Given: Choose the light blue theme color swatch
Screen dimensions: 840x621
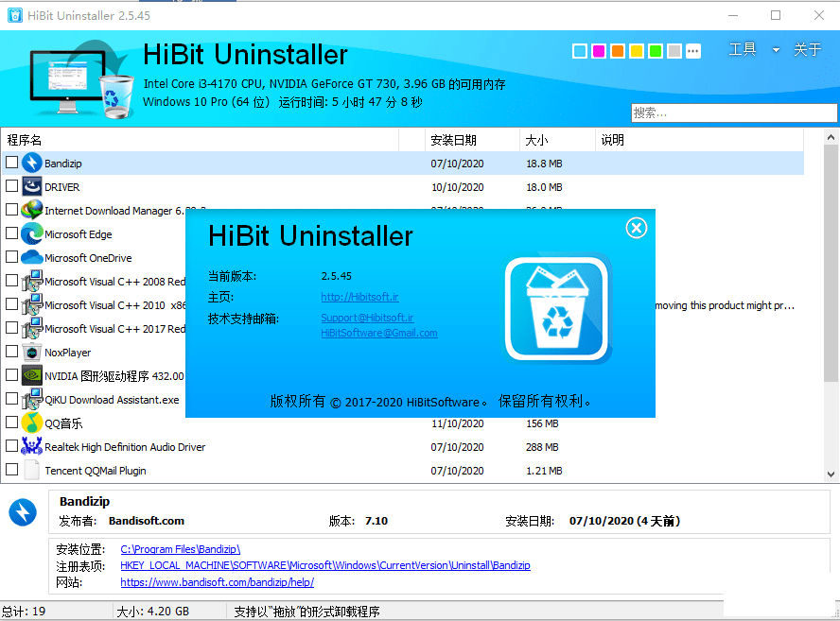Looking at the screenshot, I should pyautogui.click(x=579, y=51).
